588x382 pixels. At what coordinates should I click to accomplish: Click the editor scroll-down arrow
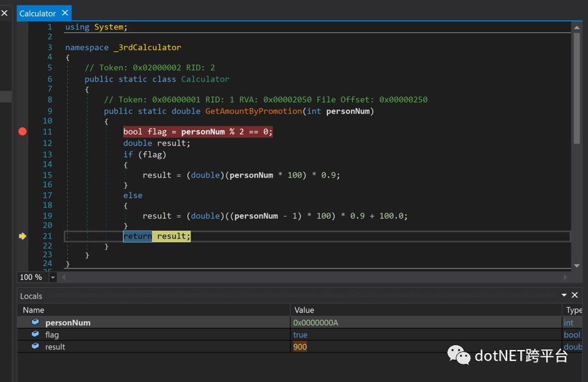point(577,266)
